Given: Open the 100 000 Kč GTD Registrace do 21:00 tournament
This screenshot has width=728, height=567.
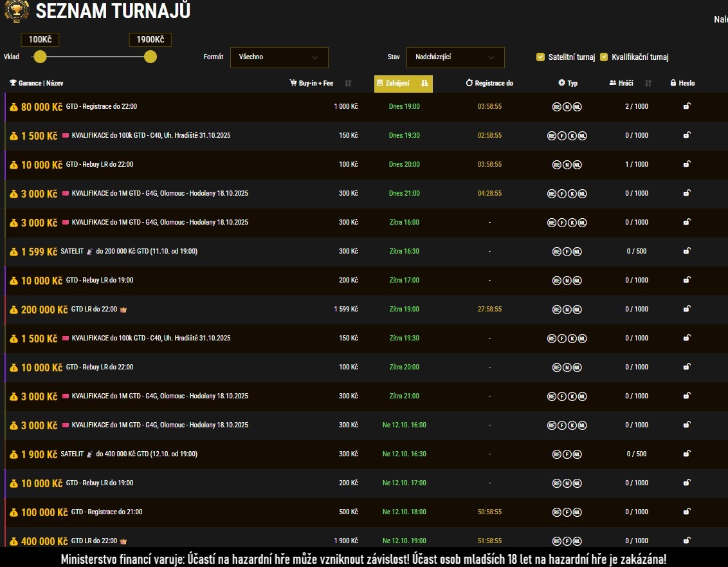Looking at the screenshot, I should (x=106, y=512).
